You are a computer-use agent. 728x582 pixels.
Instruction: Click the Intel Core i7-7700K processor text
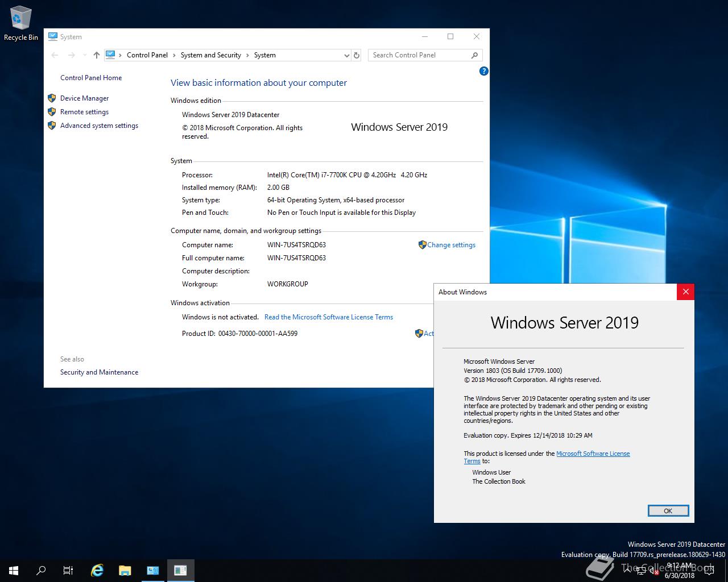coord(347,175)
